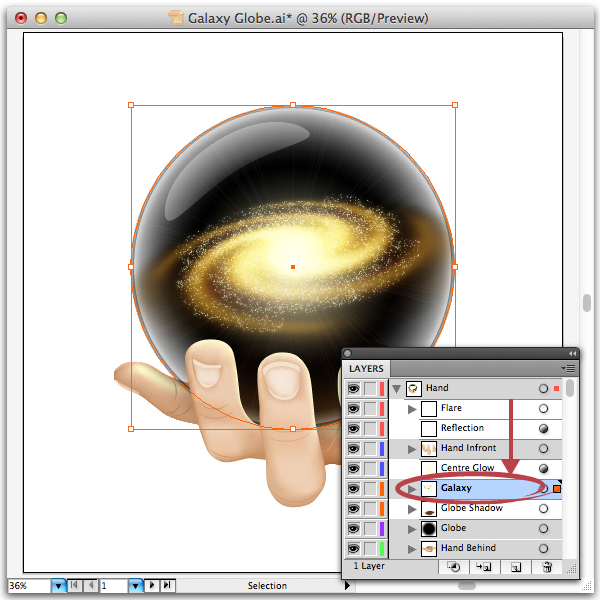Toggle visibility of Centre Glow layer
The height and width of the screenshot is (600, 600).
[x=354, y=469]
